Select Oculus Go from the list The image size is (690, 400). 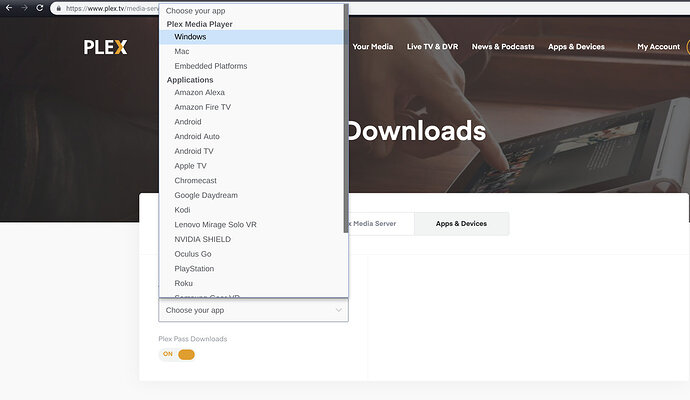[251, 254]
